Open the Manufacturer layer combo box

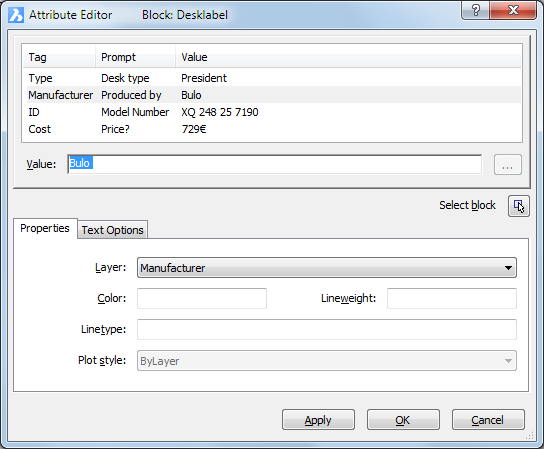(326, 268)
